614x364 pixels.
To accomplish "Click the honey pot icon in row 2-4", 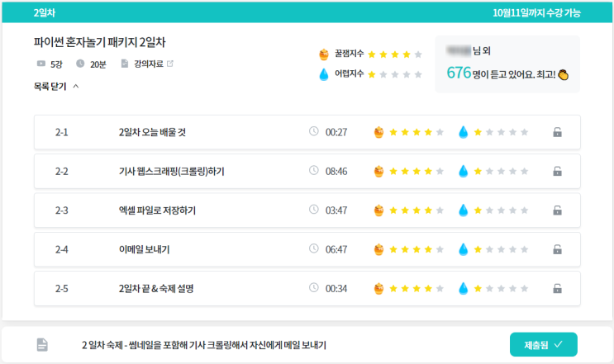I will [x=378, y=249].
